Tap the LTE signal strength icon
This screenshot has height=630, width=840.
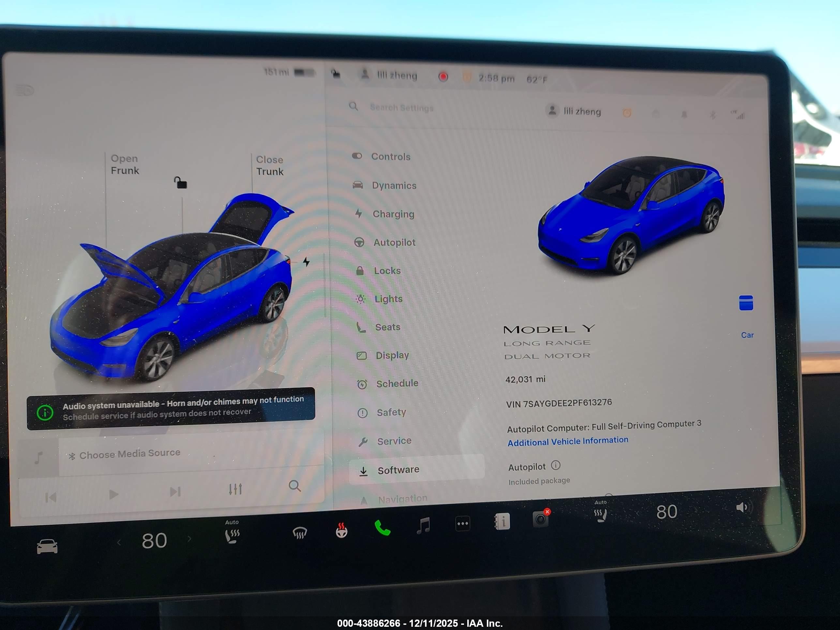tap(738, 115)
